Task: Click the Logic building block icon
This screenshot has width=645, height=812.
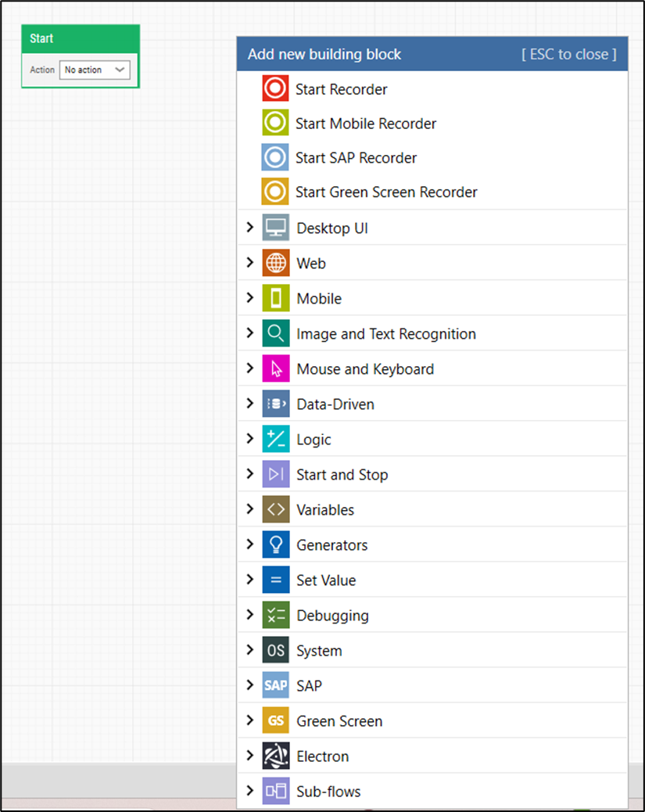Action: (x=274, y=438)
